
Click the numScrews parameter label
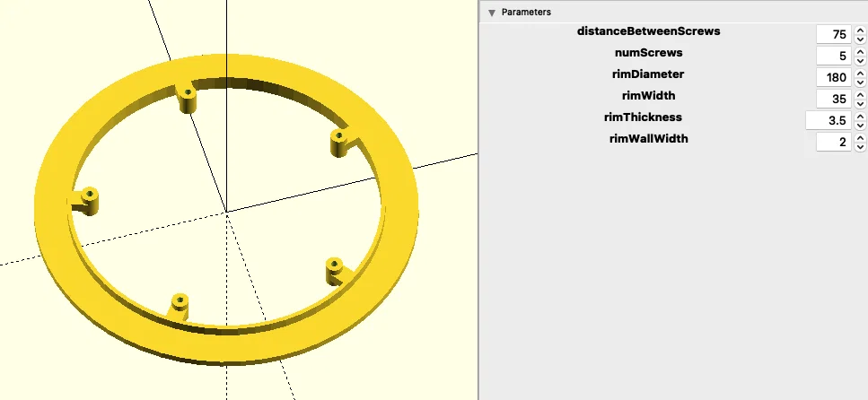click(648, 53)
